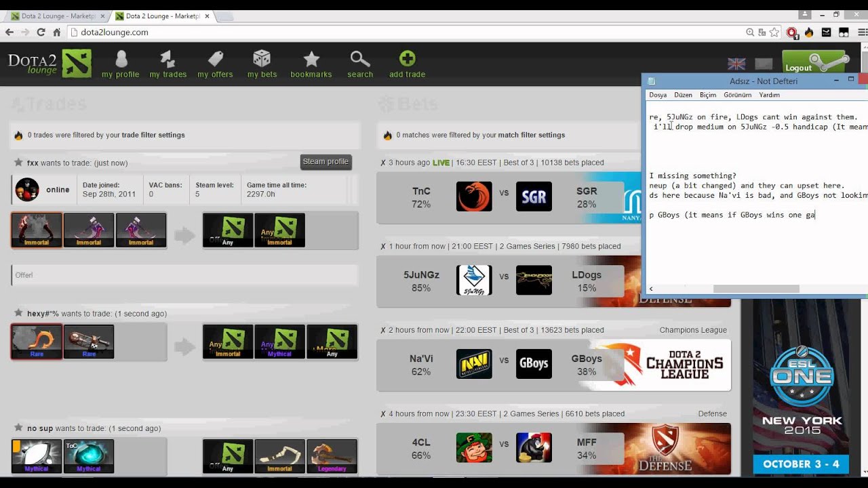The height and width of the screenshot is (488, 868).
Task: Reload the page in Chrome
Action: tap(41, 32)
